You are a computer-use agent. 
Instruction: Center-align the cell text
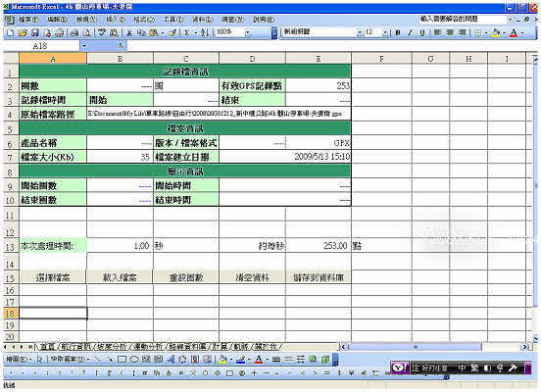click(x=450, y=32)
